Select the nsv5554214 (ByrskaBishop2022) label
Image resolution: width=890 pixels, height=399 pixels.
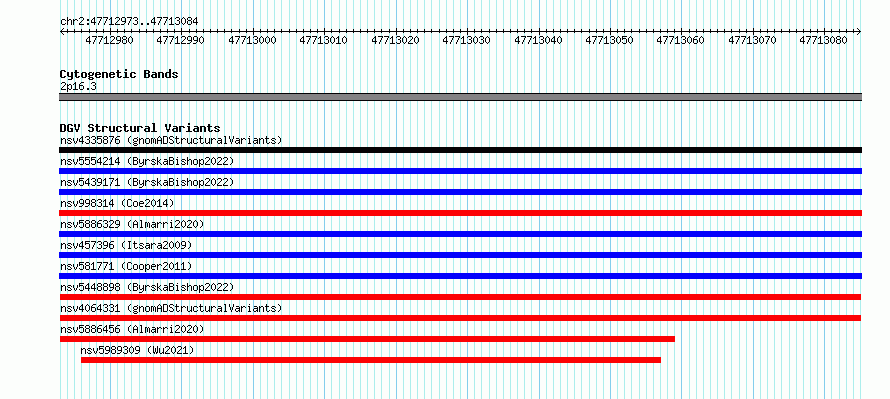146,161
